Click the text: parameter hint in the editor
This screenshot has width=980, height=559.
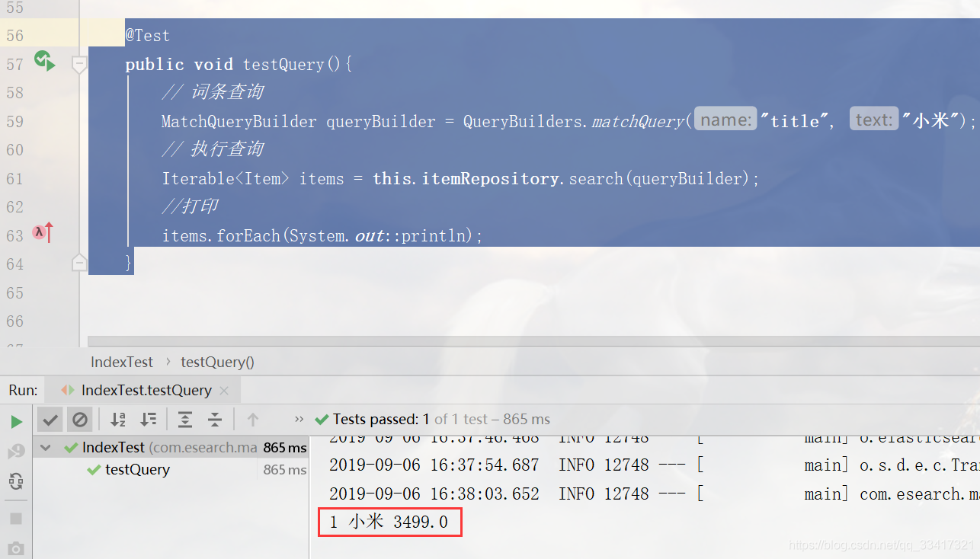tap(874, 120)
